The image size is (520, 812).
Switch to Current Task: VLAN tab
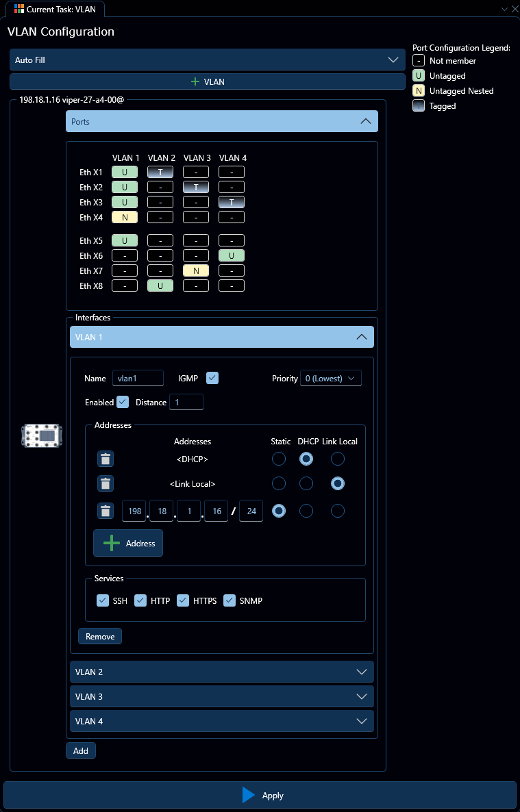(55, 9)
